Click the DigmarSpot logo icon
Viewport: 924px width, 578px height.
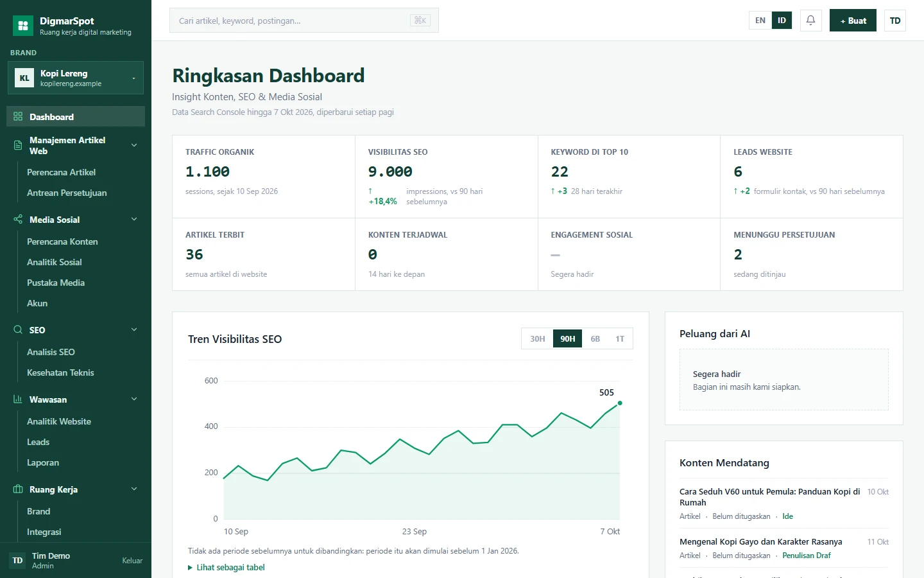pos(23,26)
